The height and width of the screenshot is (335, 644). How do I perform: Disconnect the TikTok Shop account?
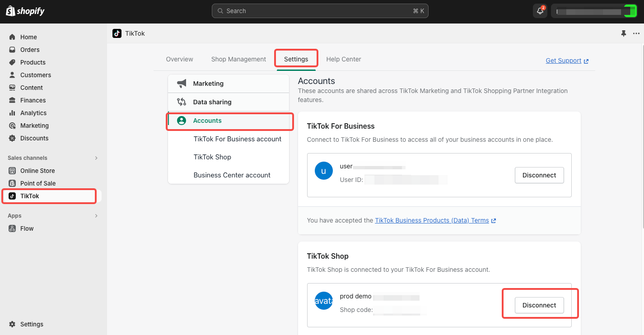539,305
